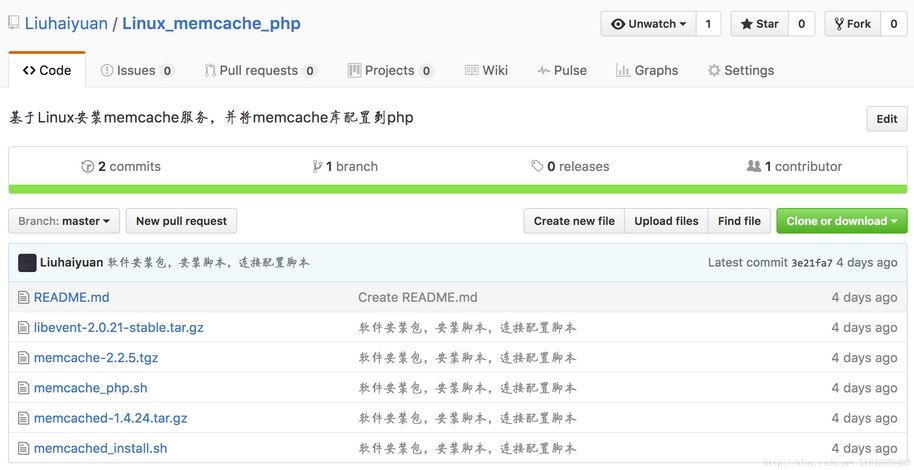Open the commit message in the memcached-1.4.24.tar.gz row
914x470 pixels.
pyautogui.click(x=467, y=419)
